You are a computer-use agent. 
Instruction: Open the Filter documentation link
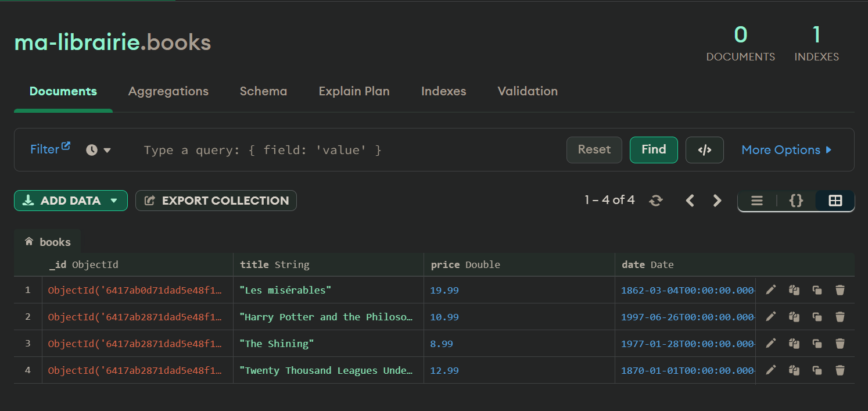(x=50, y=149)
